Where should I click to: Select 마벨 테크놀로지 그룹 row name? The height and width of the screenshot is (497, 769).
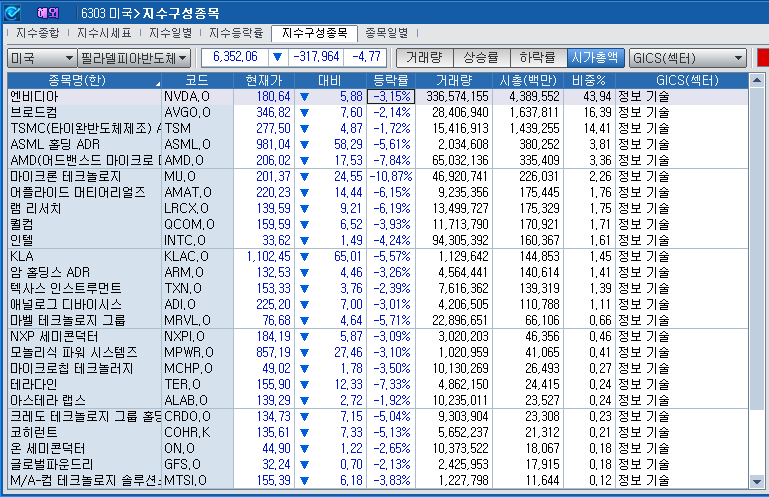coord(68,320)
